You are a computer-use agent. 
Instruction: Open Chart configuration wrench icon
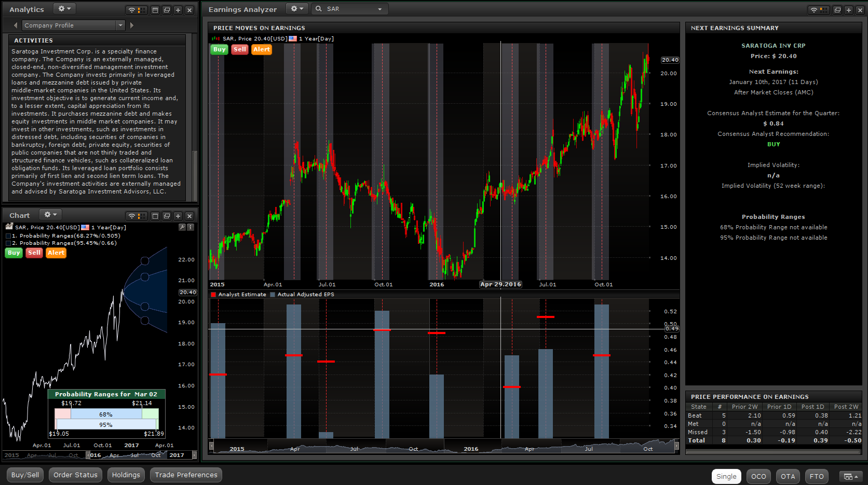coord(182,227)
